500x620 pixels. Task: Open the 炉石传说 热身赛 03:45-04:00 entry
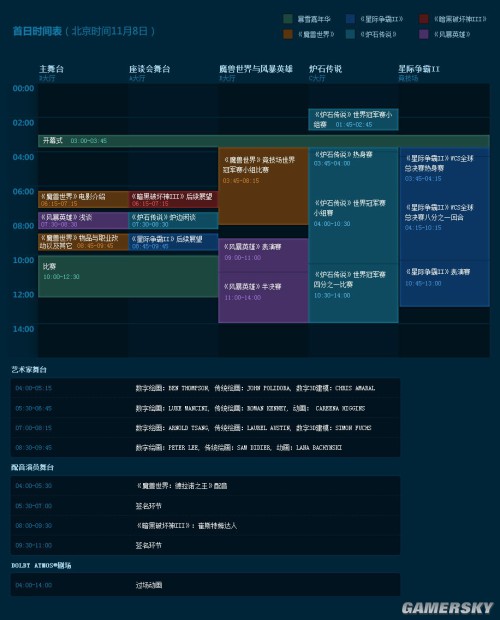point(343,158)
